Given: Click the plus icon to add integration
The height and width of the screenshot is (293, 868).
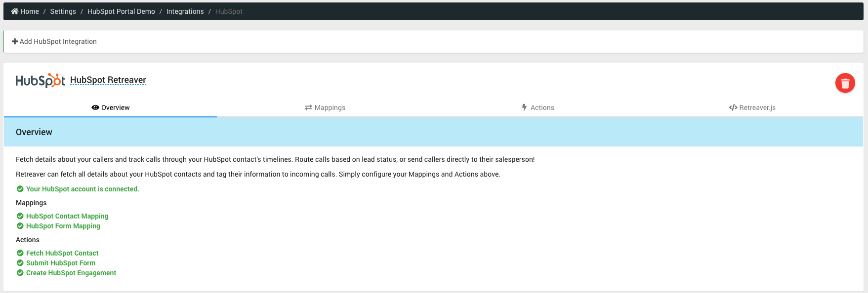Looking at the screenshot, I should coord(15,41).
